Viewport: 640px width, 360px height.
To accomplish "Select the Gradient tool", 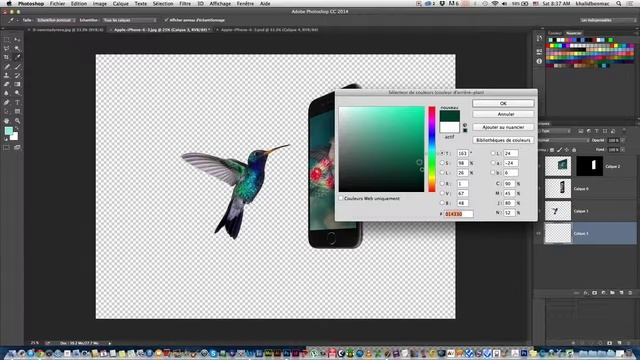I will [x=17, y=84].
